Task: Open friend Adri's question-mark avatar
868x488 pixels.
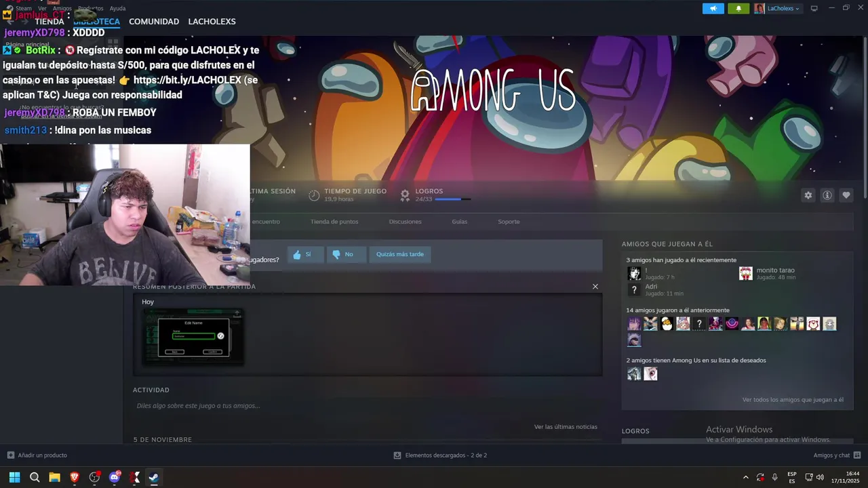Action: tap(634, 289)
